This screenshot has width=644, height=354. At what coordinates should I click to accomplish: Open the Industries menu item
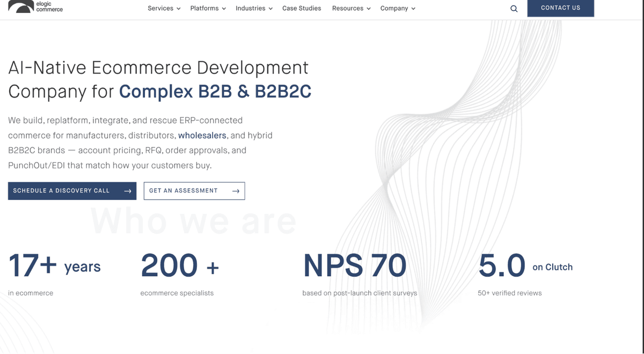tap(254, 9)
